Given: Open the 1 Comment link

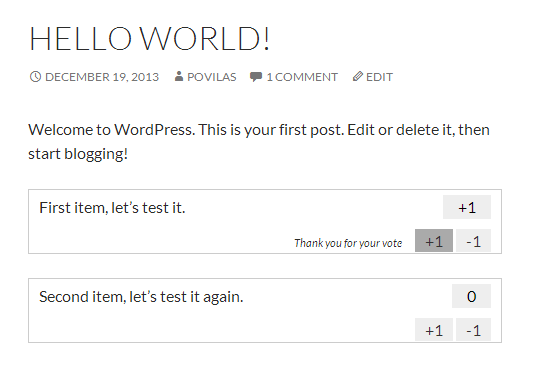Looking at the screenshot, I should 302,77.
